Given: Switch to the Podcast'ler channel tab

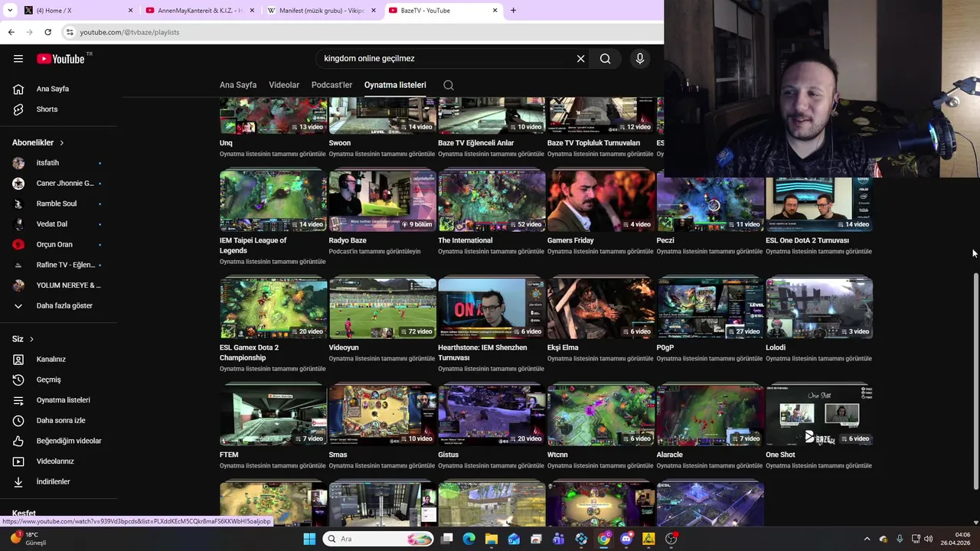Looking at the screenshot, I should click(332, 85).
